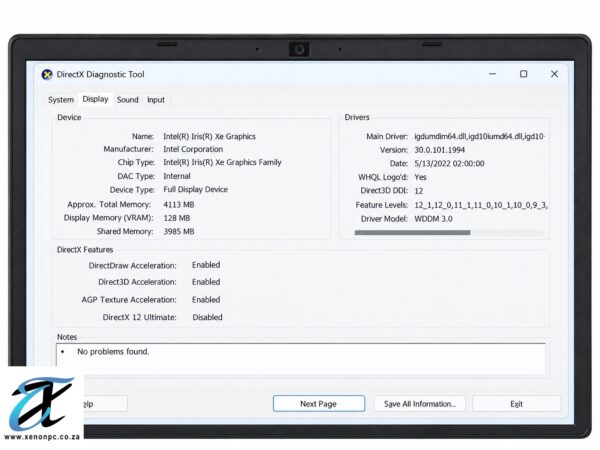Click inside the Notes text box
This screenshot has width=600, height=450.
pyautogui.click(x=301, y=359)
